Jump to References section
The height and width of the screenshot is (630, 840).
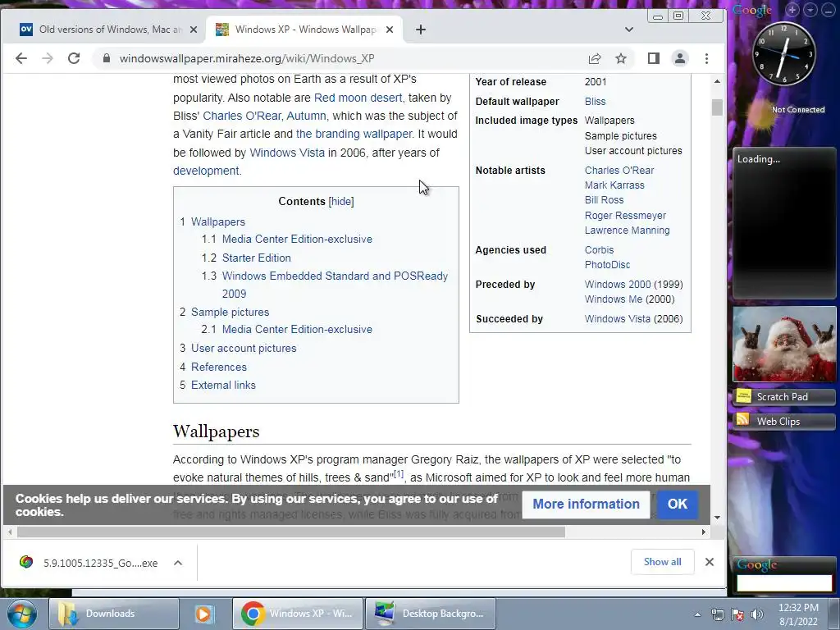[x=218, y=367]
